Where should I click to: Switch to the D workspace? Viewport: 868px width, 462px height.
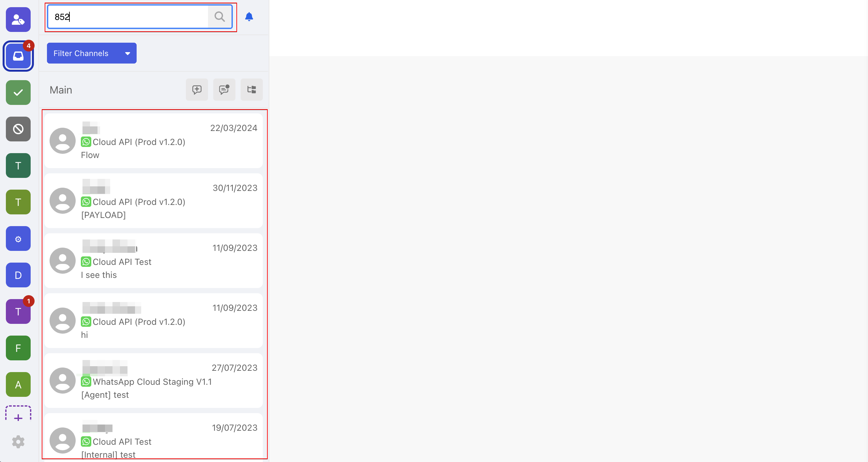[18, 275]
